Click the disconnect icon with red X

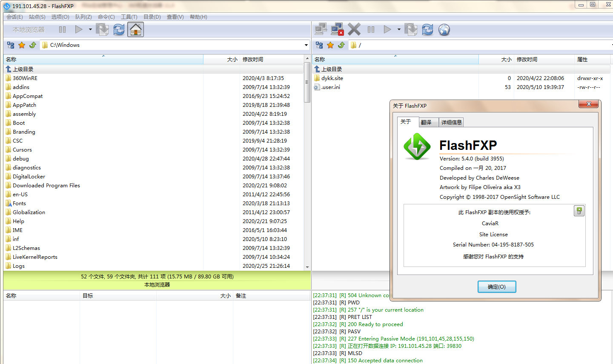337,29
